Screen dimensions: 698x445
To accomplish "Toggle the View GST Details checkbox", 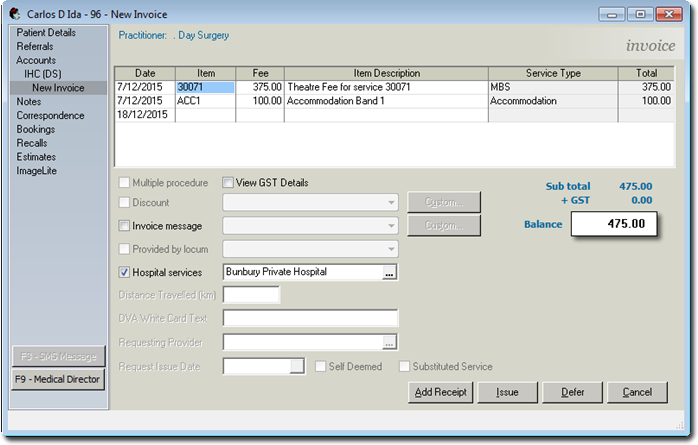I will [x=228, y=183].
